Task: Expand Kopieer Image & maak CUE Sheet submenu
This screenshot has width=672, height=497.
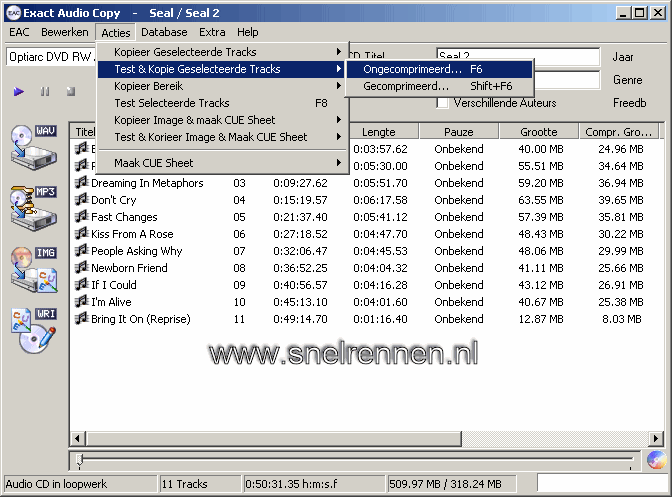Action: tap(222, 120)
